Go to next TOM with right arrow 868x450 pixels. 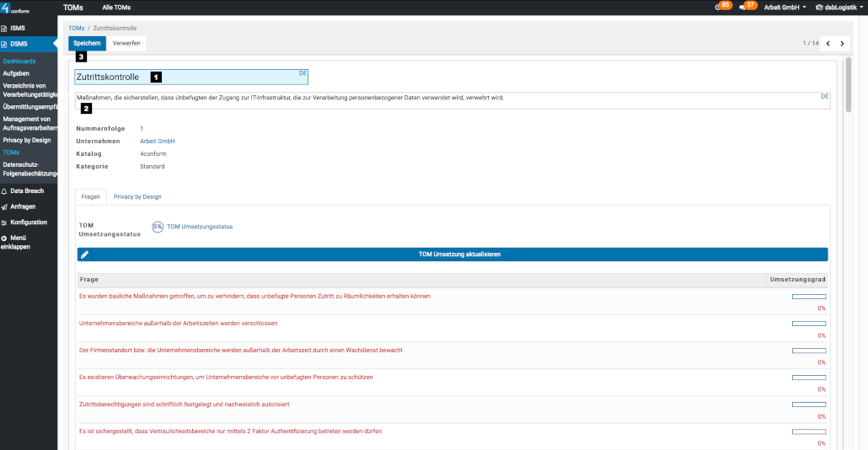coord(842,43)
